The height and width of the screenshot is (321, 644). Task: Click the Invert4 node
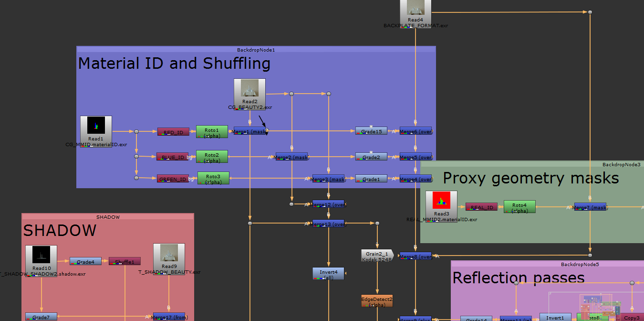coord(328,274)
